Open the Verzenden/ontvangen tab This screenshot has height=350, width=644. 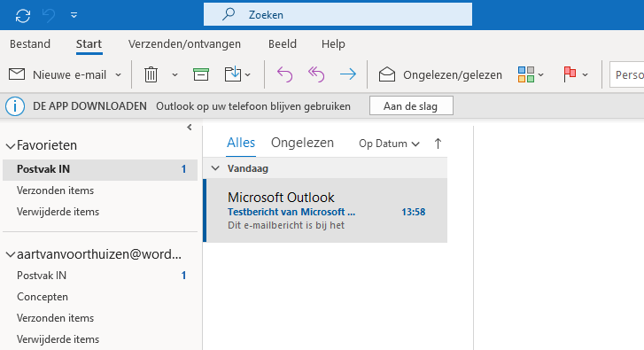point(184,44)
